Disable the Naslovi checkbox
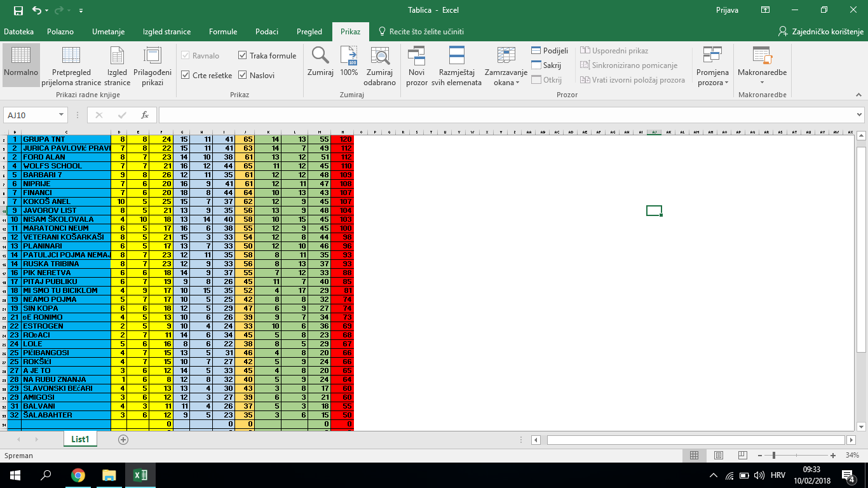Viewport: 868px width, 488px height. [243, 75]
